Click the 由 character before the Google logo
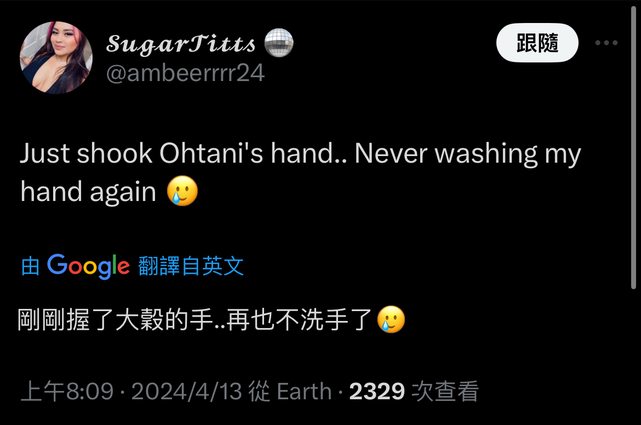The height and width of the screenshot is (425, 641). (x=30, y=266)
